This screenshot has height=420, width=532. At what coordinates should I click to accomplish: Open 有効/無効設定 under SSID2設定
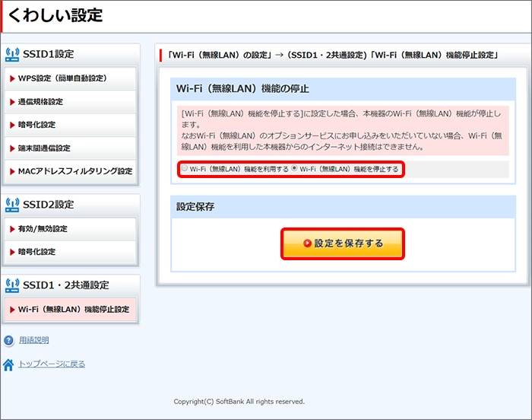pyautogui.click(x=70, y=229)
